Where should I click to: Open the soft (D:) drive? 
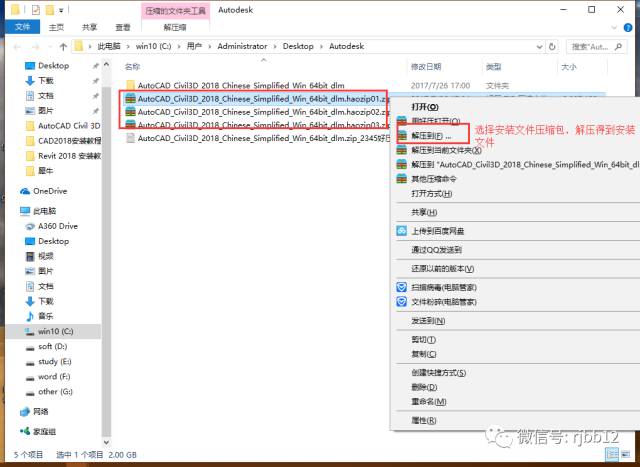pos(54,346)
